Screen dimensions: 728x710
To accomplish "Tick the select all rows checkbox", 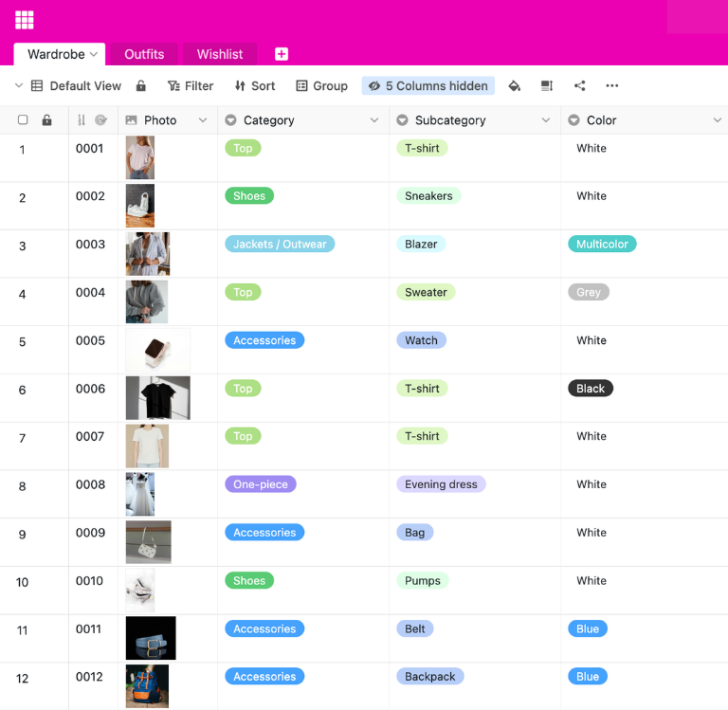I will tap(23, 119).
